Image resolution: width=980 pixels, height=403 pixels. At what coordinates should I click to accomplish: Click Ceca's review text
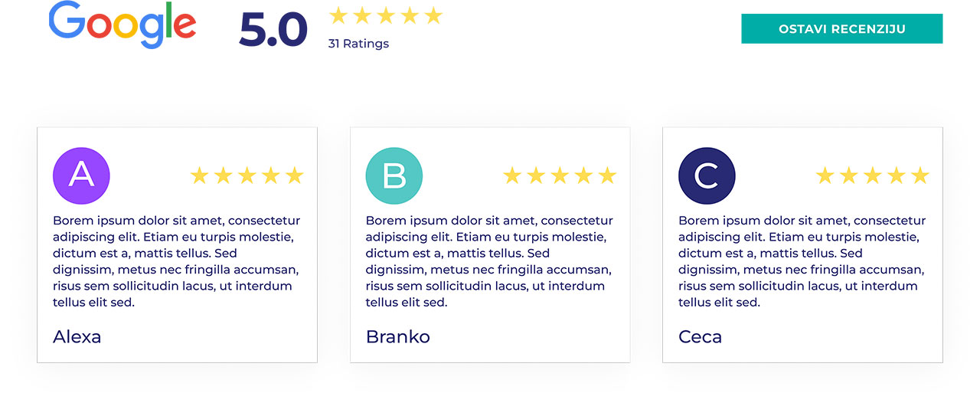[802, 261]
